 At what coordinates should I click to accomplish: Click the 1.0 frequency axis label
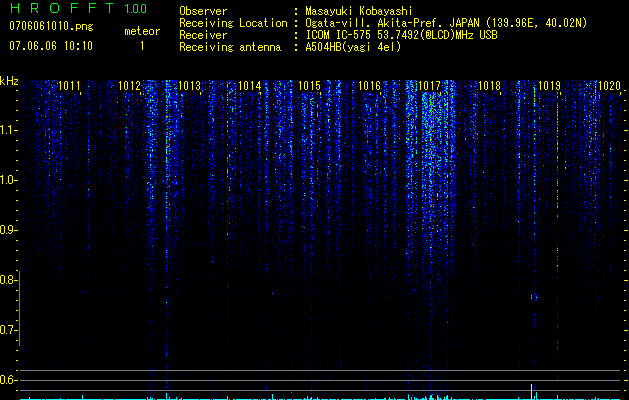[8, 180]
